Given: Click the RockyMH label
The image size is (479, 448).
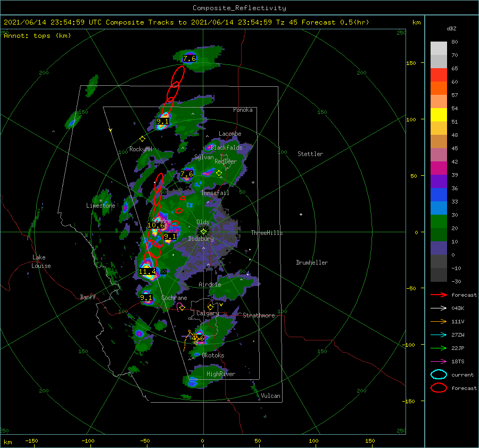Looking at the screenshot, I should tap(141, 149).
